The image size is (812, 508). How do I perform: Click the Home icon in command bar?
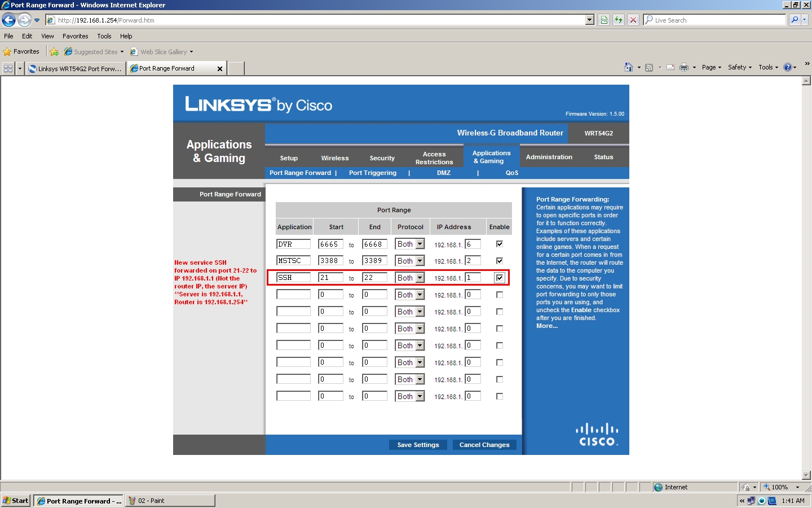tap(629, 67)
